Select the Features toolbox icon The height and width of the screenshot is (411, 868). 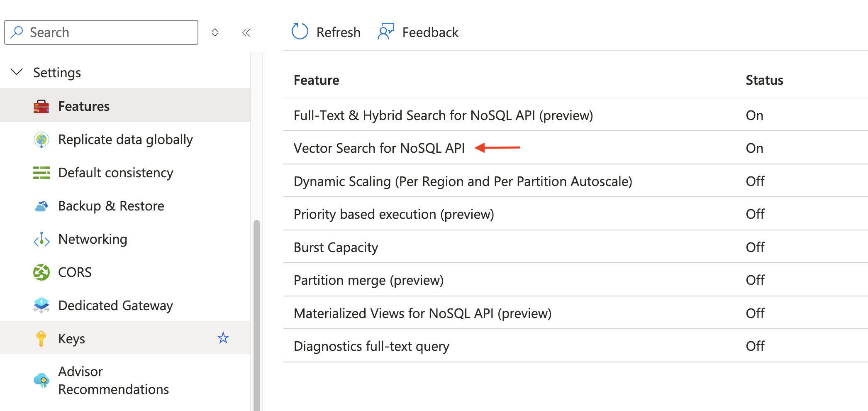pos(41,106)
